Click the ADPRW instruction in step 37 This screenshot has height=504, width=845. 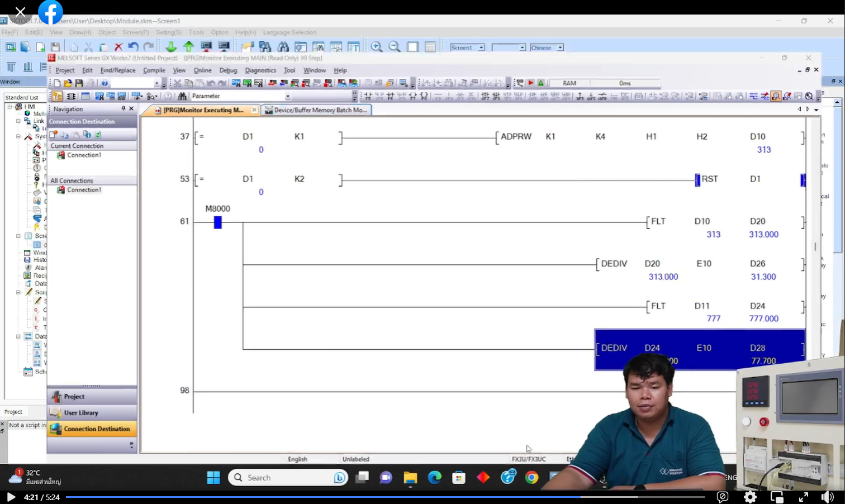tap(516, 136)
